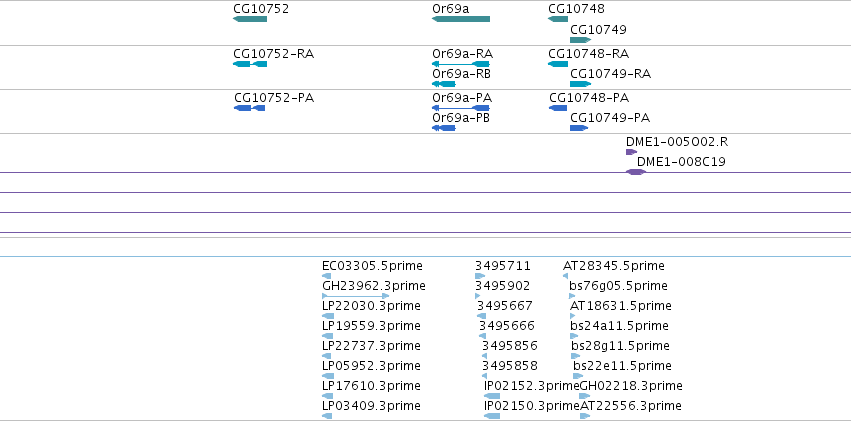Click the AT28345.5prime EST glyph

566,276
